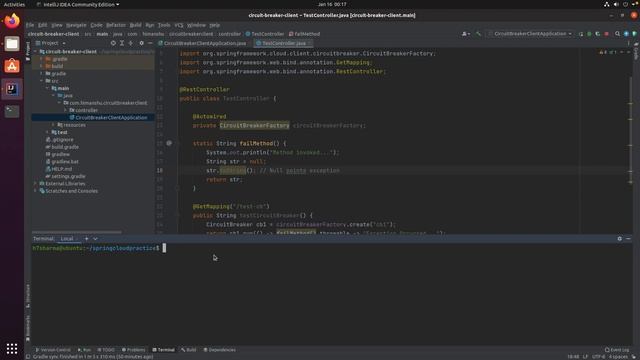Expand External Libraries node
This screenshot has height=360, width=640.
(x=36, y=184)
